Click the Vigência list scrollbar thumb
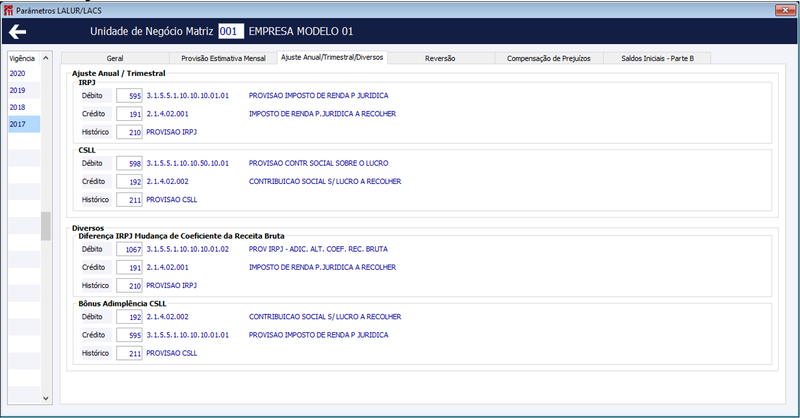The height and width of the screenshot is (418, 800). coord(46,226)
